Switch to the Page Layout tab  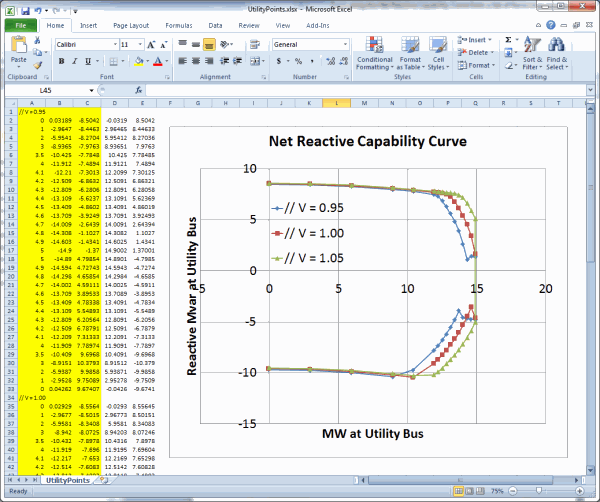tap(131, 25)
